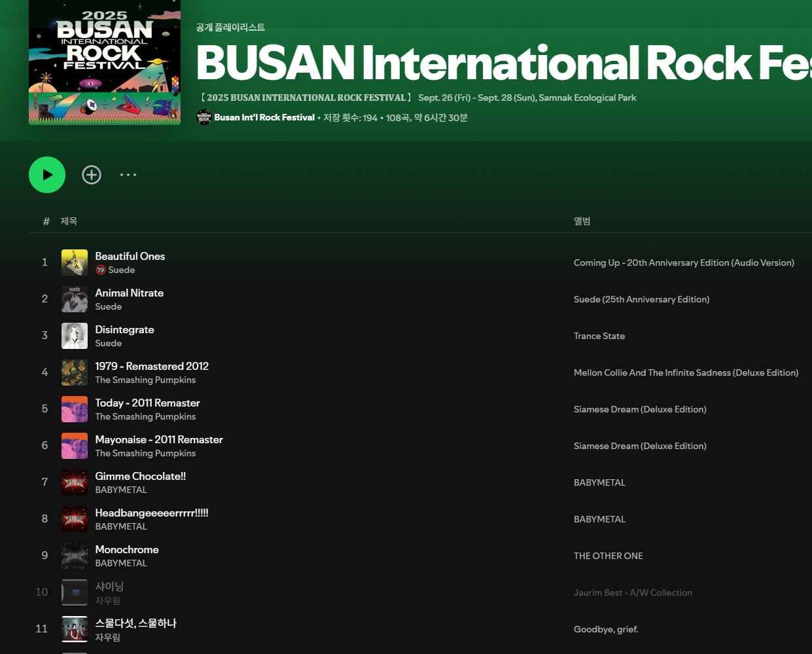Select the Mayonaise - 2011 Remaster track
Screen dimensions: 812x654
pos(159,440)
